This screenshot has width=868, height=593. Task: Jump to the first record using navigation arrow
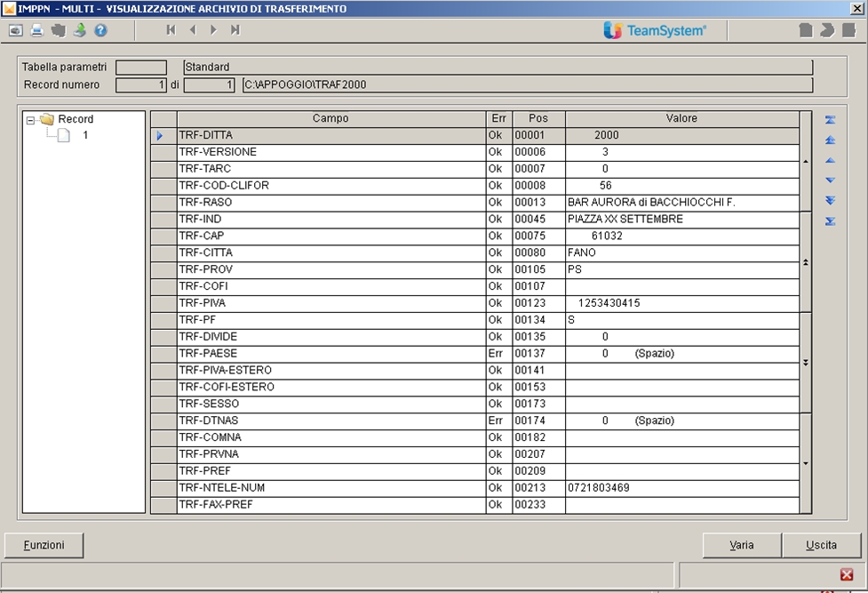tap(171, 30)
